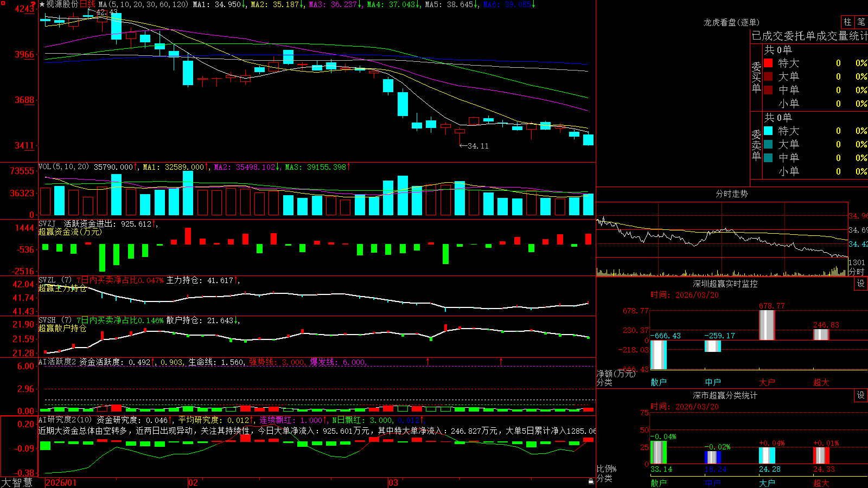Click the AI活跃度2 indicator label
This screenshot has width=868, height=488.
pyautogui.click(x=58, y=362)
